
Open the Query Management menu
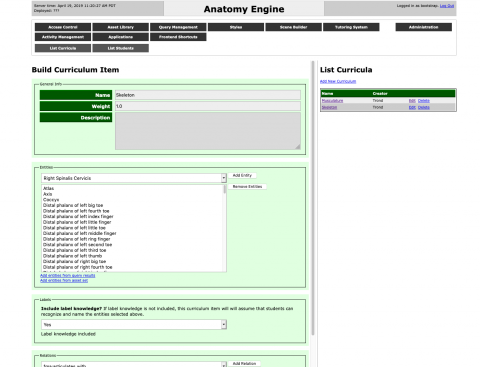(x=178, y=27)
